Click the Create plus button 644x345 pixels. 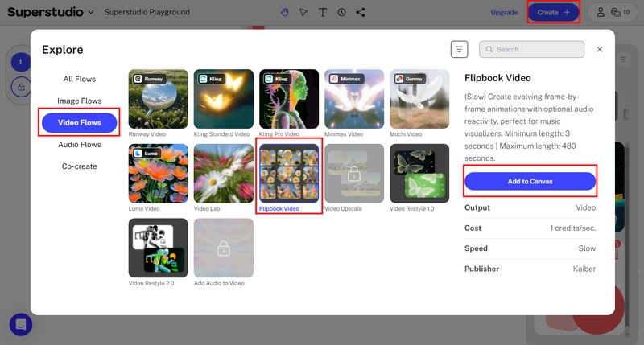coord(553,12)
